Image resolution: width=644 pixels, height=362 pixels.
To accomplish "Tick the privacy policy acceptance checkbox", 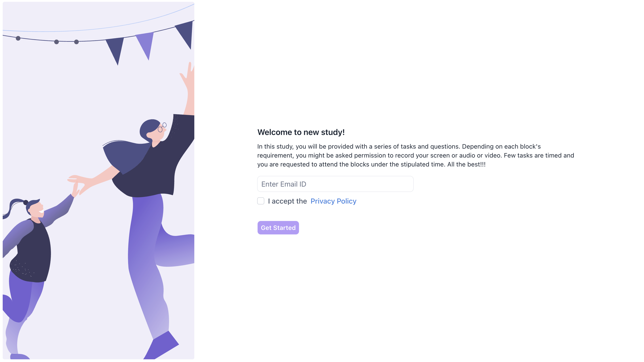I will tap(261, 201).
